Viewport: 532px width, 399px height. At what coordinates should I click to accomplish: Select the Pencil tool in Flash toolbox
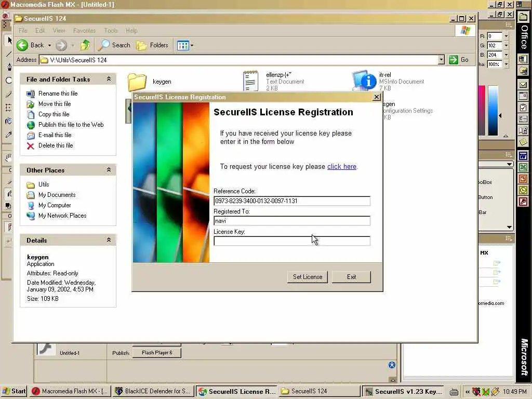[9, 94]
